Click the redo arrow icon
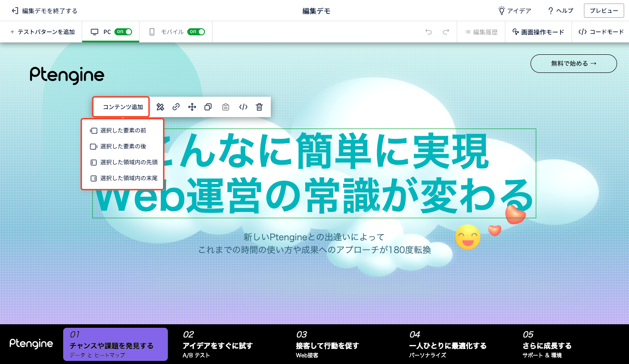Image resolution: width=629 pixels, height=364 pixels. point(446,32)
